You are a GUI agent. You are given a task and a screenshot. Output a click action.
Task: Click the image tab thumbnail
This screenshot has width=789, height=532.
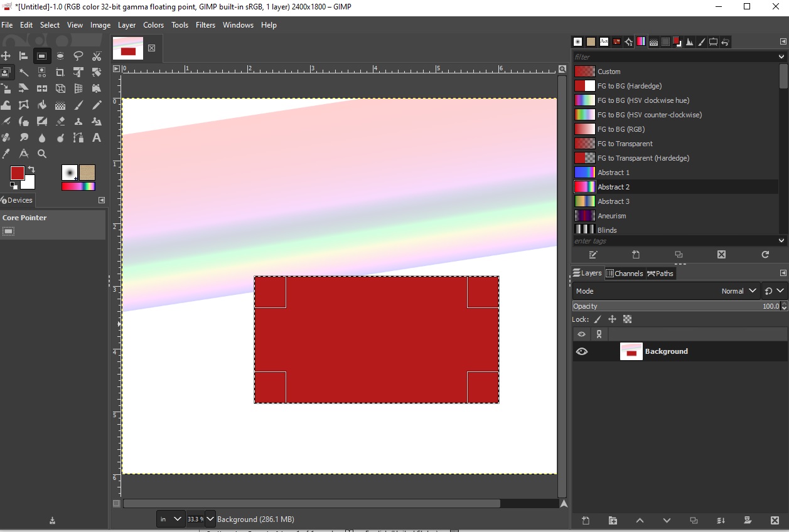pyautogui.click(x=128, y=48)
